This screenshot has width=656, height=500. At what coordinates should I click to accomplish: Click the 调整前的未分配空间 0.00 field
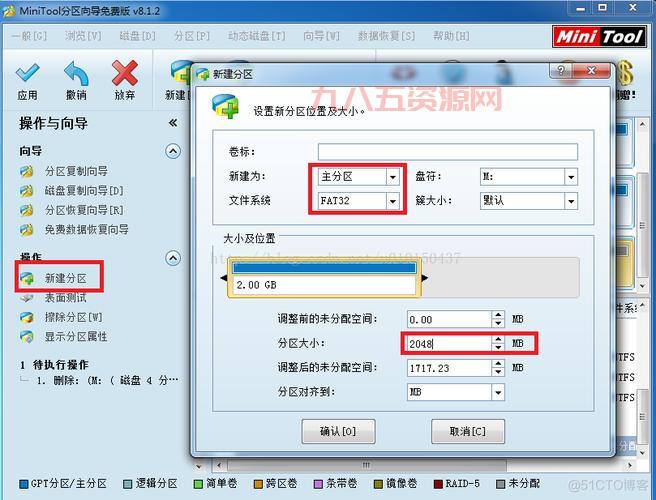point(449,320)
